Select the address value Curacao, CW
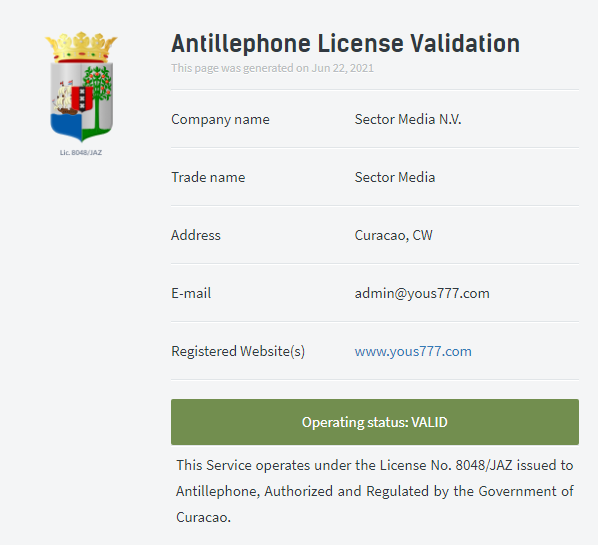598x545 pixels. click(x=394, y=235)
